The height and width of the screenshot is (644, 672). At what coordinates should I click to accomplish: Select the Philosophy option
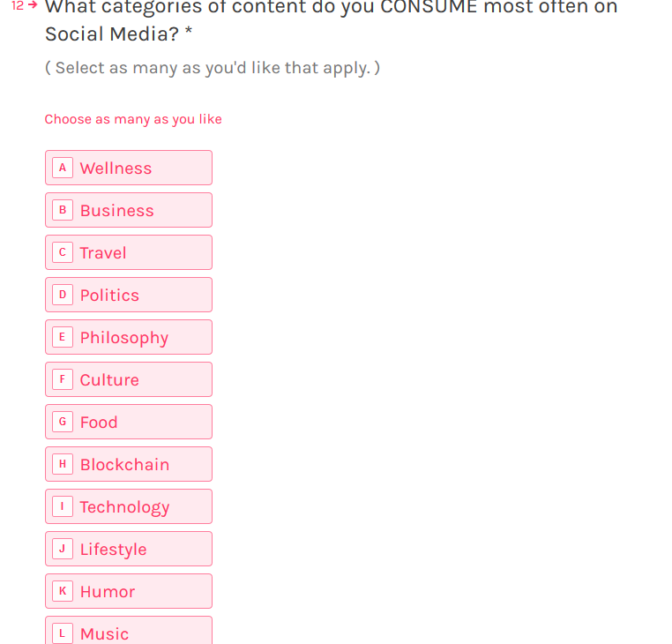click(x=129, y=337)
